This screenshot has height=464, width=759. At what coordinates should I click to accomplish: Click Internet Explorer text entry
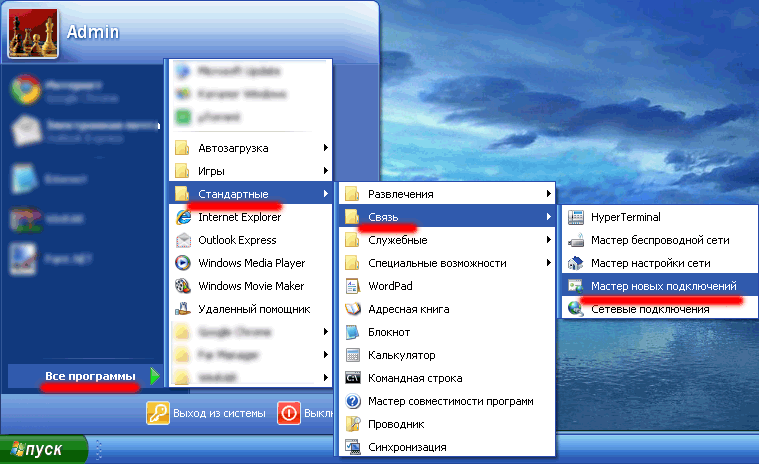[240, 217]
